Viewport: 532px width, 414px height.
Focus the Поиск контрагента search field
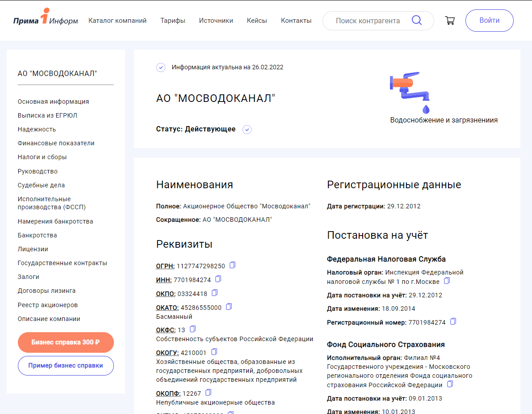pyautogui.click(x=368, y=21)
